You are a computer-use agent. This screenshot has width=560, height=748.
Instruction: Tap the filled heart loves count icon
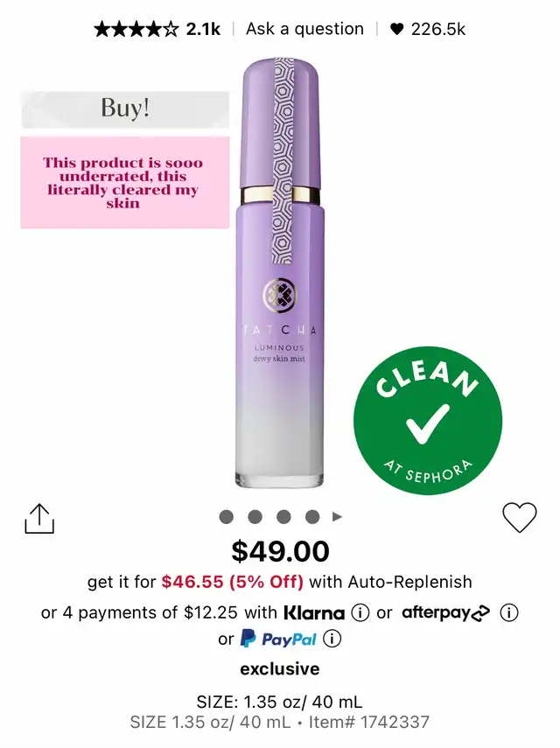click(x=397, y=30)
